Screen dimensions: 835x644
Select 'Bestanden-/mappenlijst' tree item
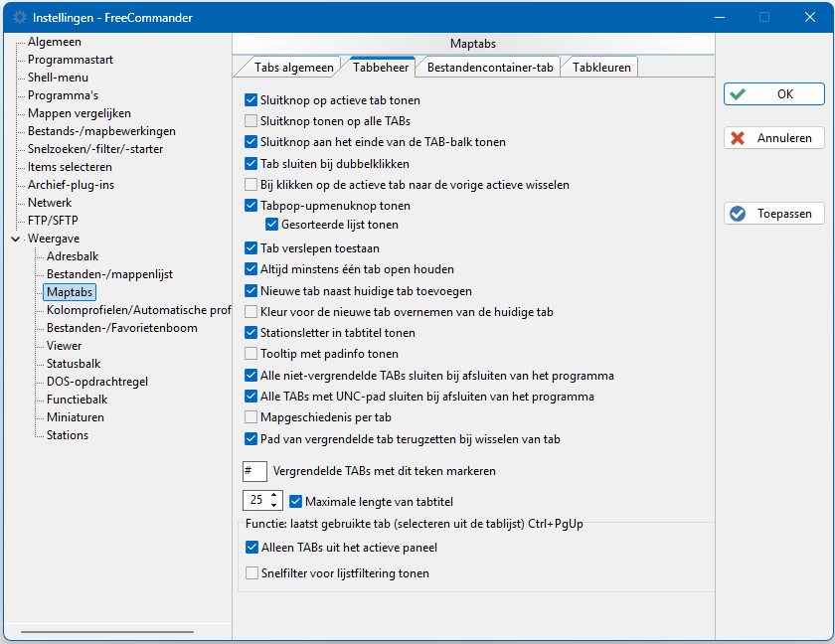109,274
